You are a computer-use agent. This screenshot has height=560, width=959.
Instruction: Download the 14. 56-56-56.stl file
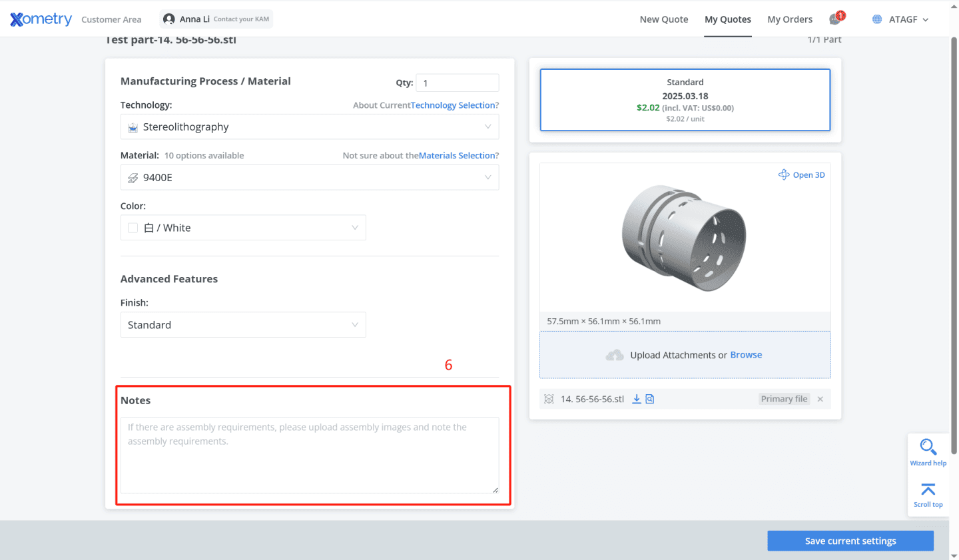[x=636, y=398]
